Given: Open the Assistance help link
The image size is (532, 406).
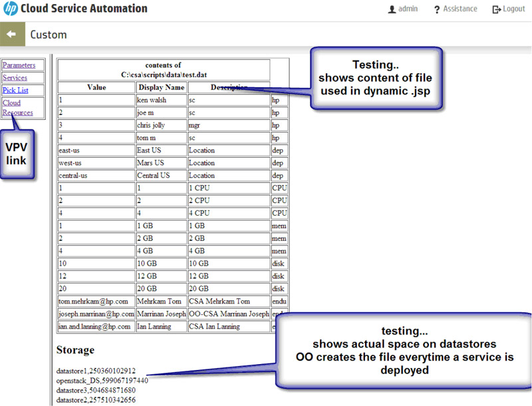Looking at the screenshot, I should [x=456, y=9].
